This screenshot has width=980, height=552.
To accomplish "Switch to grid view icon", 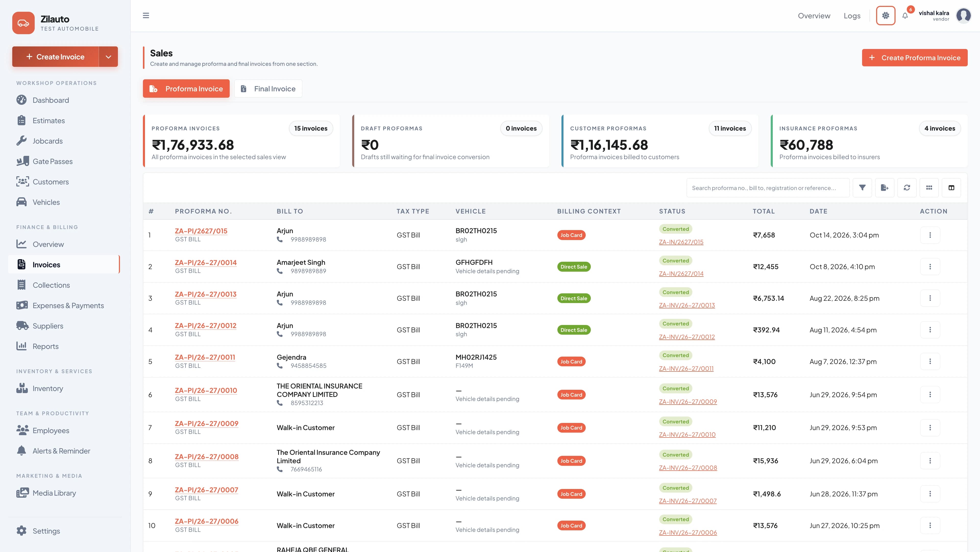I will pos(929,188).
